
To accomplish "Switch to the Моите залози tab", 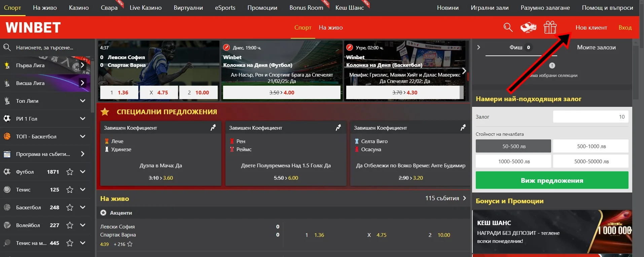I will click(596, 47).
